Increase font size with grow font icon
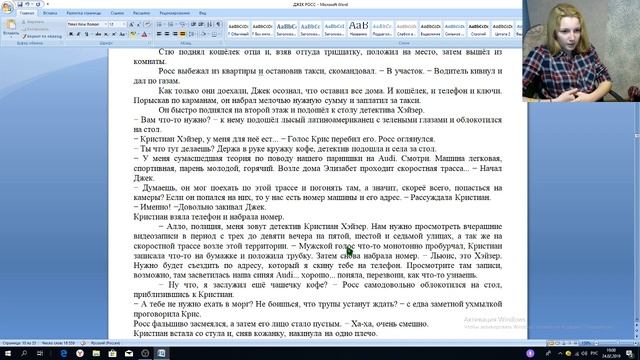The width and height of the screenshot is (640, 360). (x=131, y=24)
